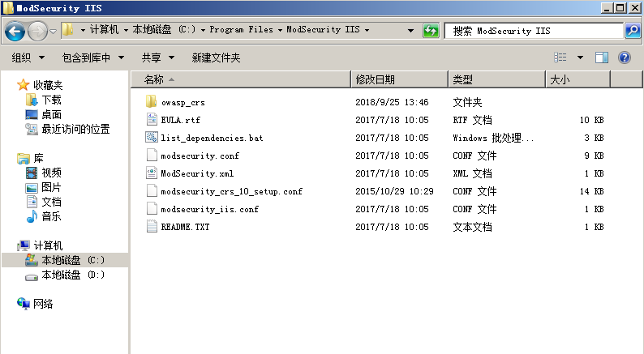Open the 音乐 library
The height and width of the screenshot is (354, 644).
coord(51,216)
